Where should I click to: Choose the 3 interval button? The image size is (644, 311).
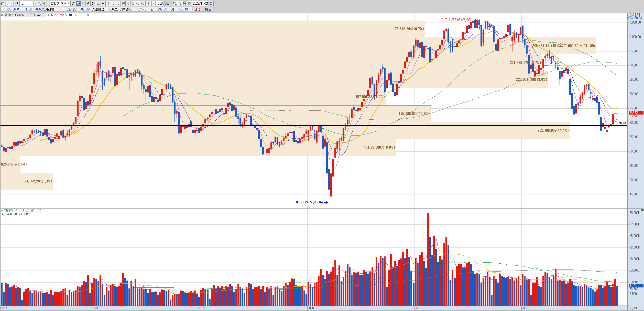113,3
